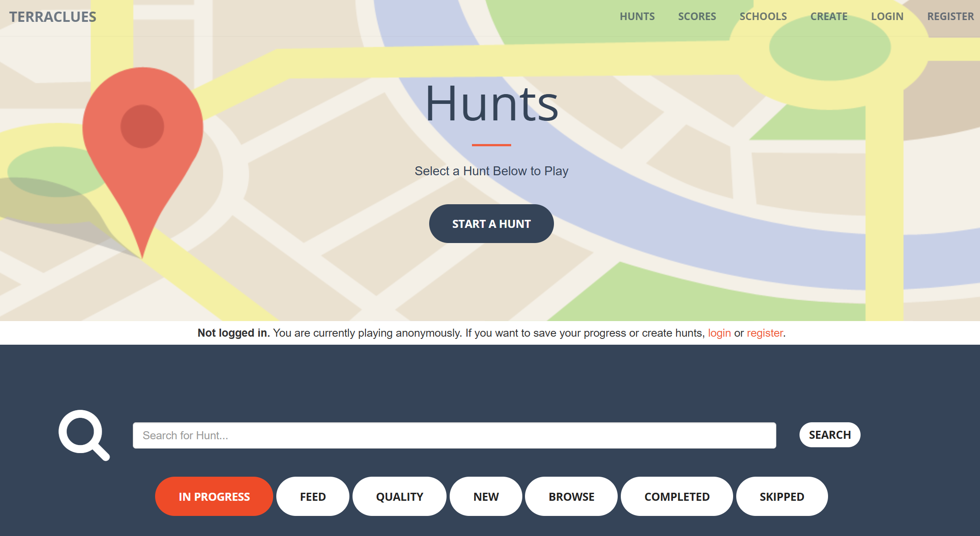Focus the Search for Hunt field
The image size is (980, 536).
pyautogui.click(x=454, y=435)
